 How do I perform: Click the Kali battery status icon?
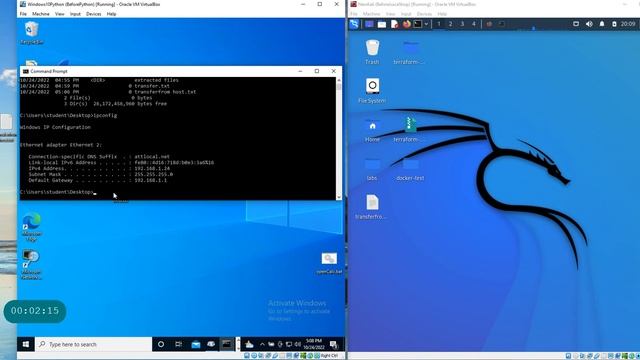614,24
